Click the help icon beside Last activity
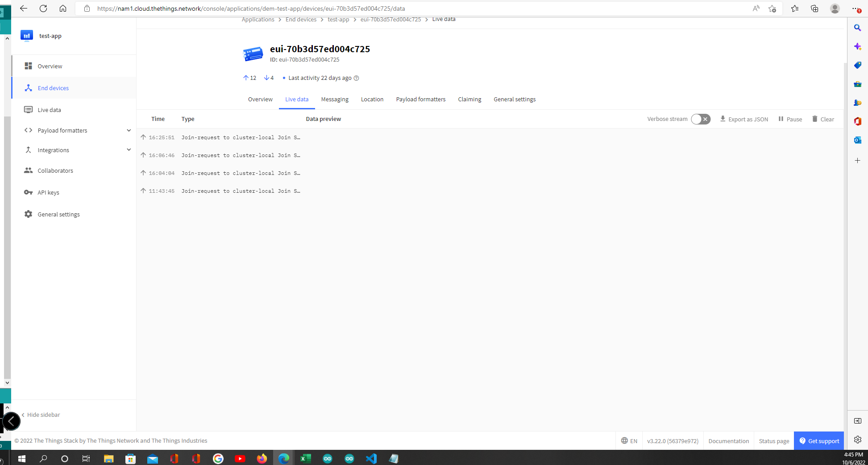 (356, 78)
